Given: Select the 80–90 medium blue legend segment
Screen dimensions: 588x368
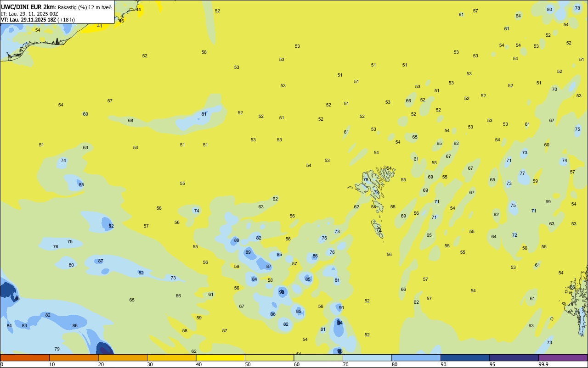Looking at the screenshot, I should pos(416,357).
